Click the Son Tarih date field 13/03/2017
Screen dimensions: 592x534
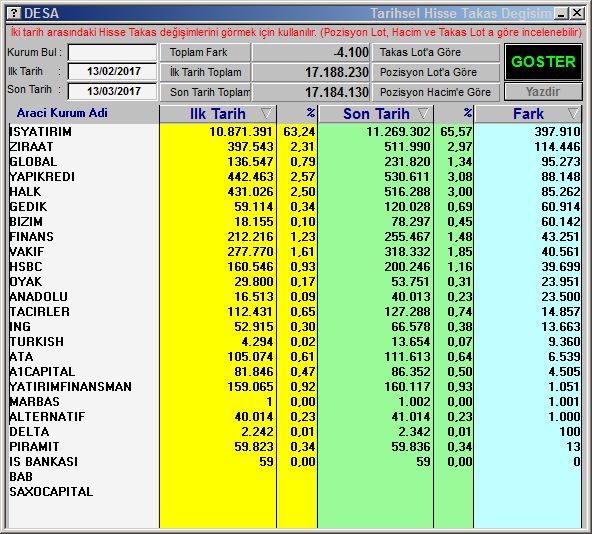point(113,91)
